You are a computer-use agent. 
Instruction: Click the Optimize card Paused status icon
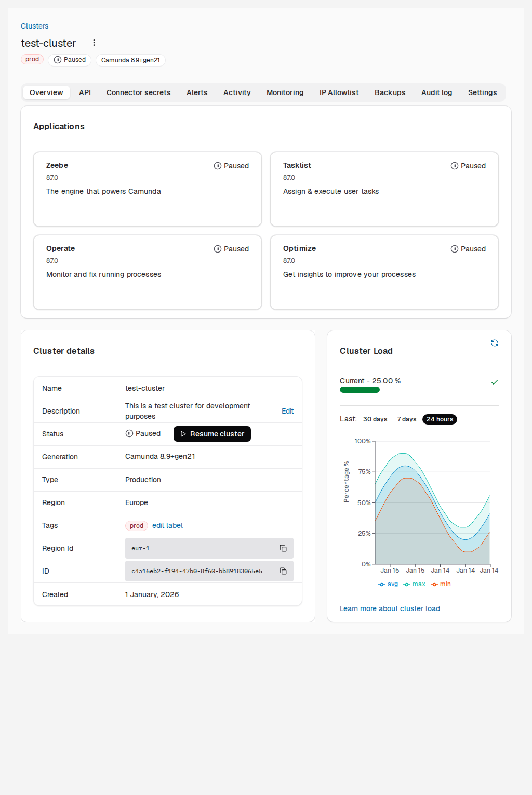(455, 249)
